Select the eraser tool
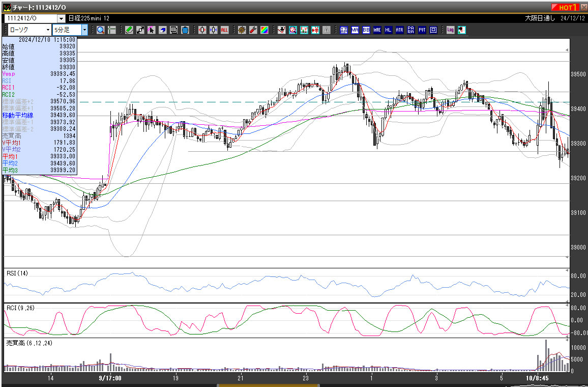 (x=162, y=30)
